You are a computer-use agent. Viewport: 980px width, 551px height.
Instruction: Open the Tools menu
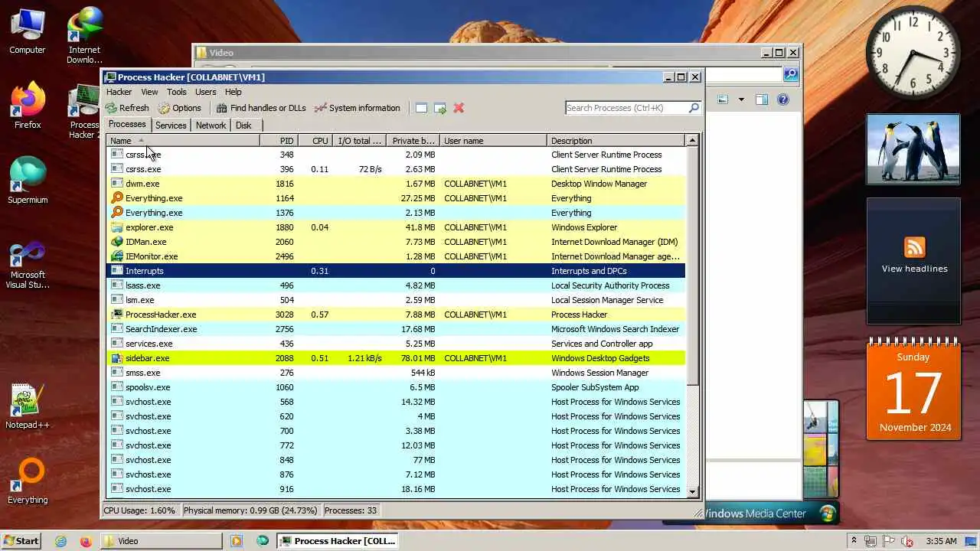[177, 92]
